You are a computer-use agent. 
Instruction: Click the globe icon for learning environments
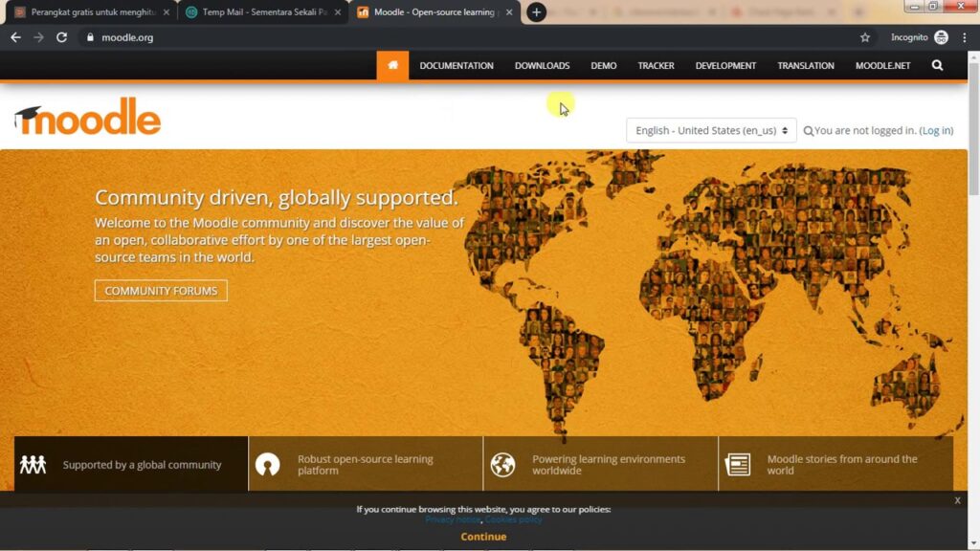[x=502, y=464]
